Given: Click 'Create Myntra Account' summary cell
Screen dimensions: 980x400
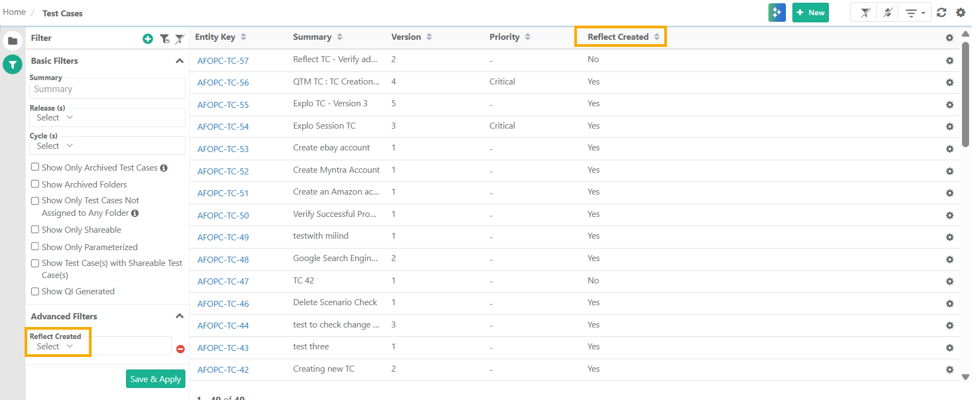Looking at the screenshot, I should 336,170.
